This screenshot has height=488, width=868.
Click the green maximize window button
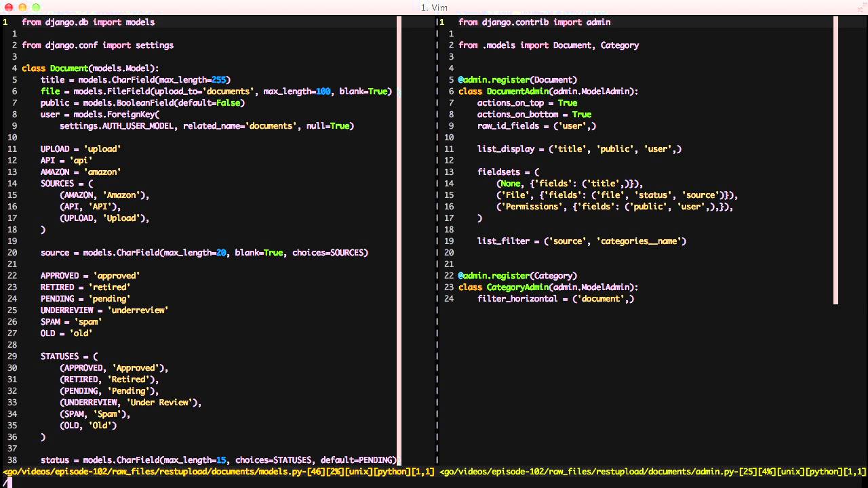click(35, 7)
